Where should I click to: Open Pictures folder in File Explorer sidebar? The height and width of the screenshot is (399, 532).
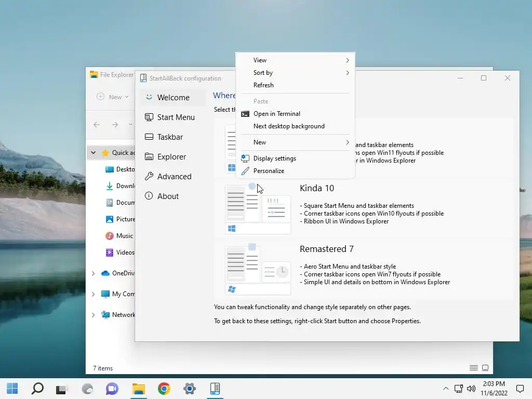pos(121,219)
